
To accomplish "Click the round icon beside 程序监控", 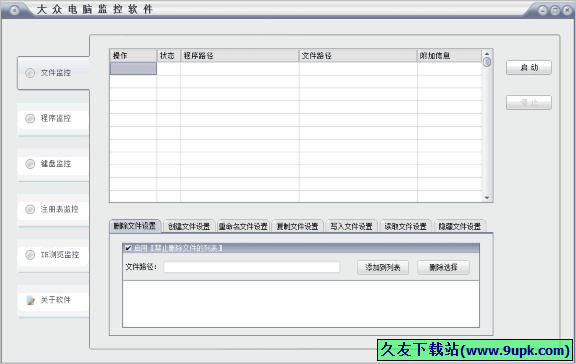I will (30, 118).
